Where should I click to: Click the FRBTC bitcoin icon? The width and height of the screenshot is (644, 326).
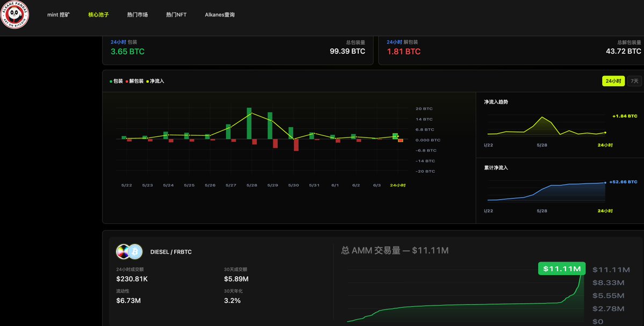pyautogui.click(x=135, y=252)
